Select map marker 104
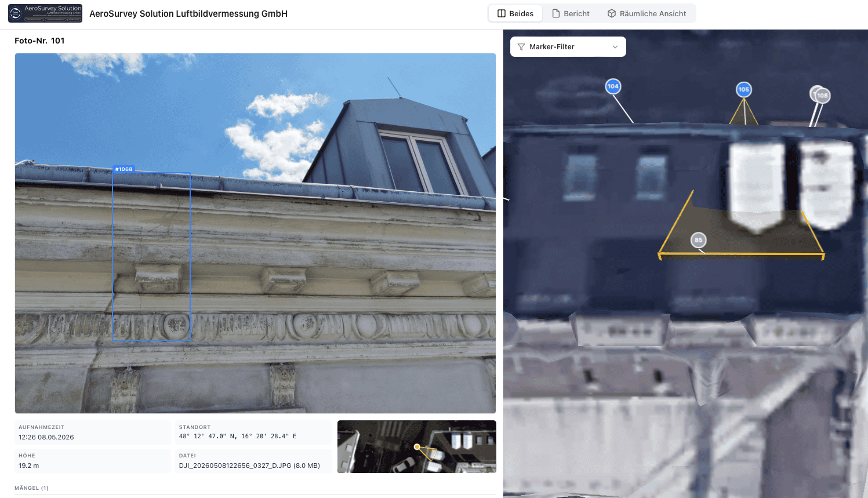The image size is (868, 498). coord(613,86)
